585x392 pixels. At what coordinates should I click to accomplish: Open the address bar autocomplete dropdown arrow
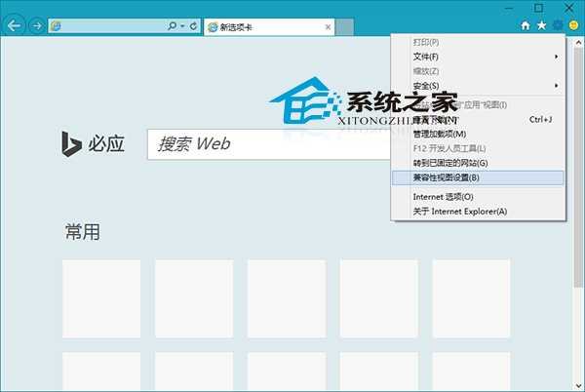tap(182, 26)
